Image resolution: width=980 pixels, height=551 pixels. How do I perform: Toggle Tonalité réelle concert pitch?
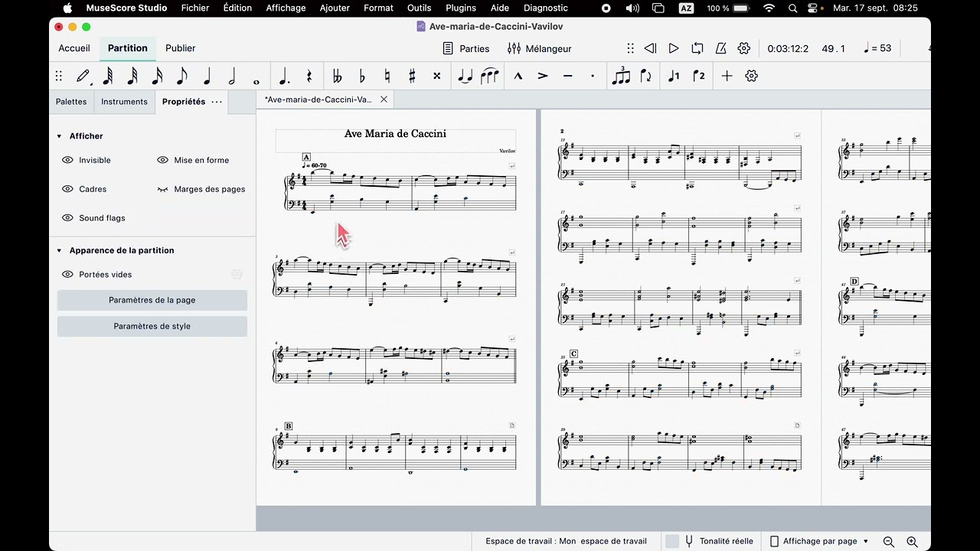[710, 541]
